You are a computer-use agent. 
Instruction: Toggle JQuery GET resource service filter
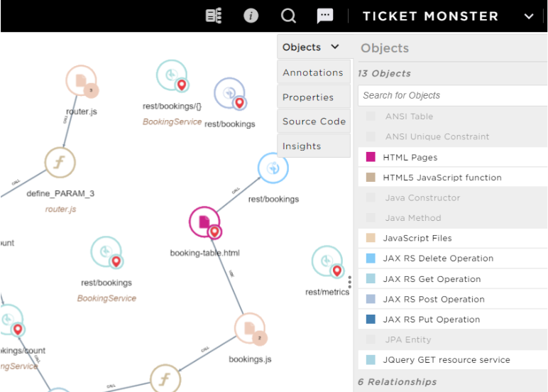point(453,360)
